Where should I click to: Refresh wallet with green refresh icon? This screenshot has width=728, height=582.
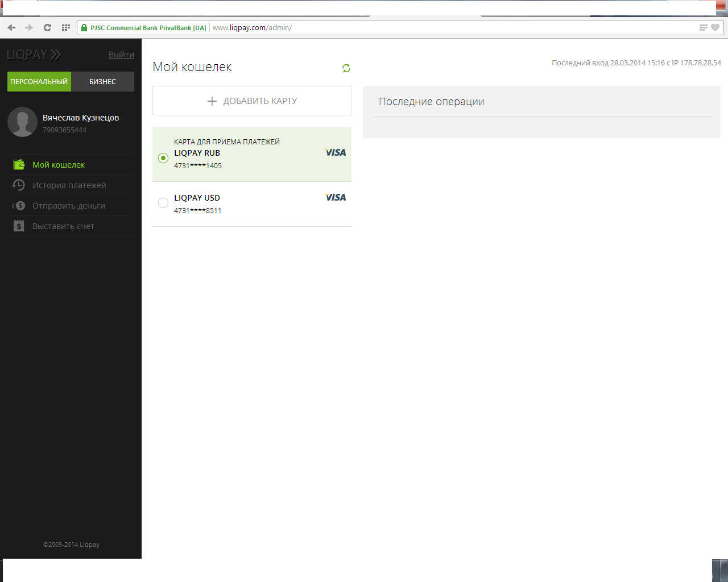tap(346, 68)
